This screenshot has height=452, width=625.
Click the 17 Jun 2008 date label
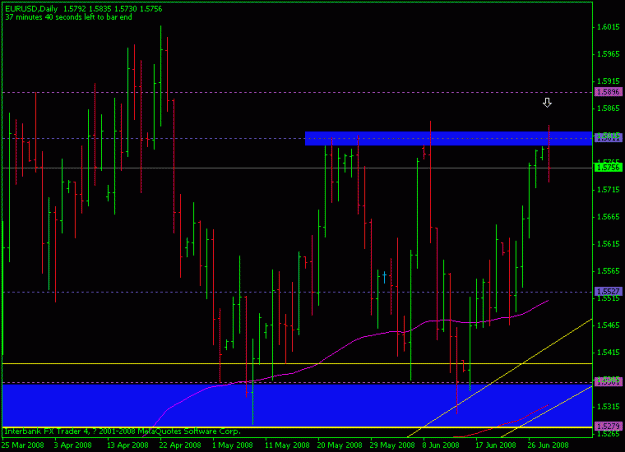click(495, 445)
